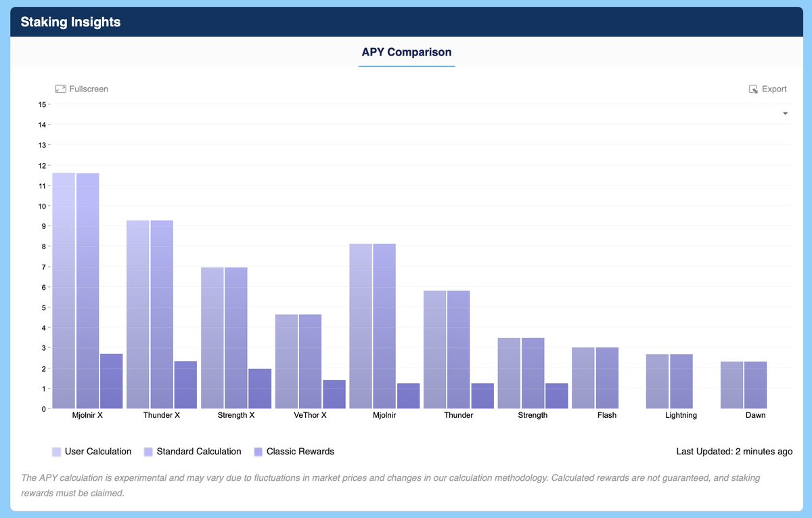Click Strength Classic Rewards bar
This screenshot has width=812, height=518.
tap(557, 396)
